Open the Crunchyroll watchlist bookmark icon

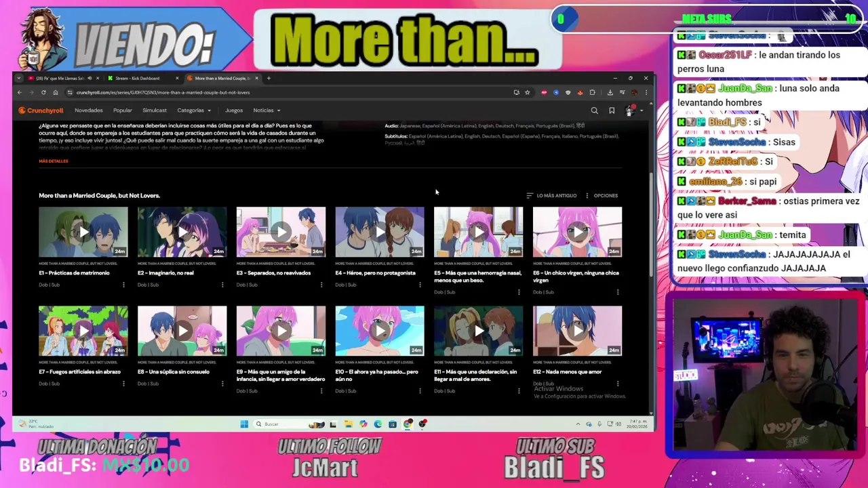pos(612,110)
